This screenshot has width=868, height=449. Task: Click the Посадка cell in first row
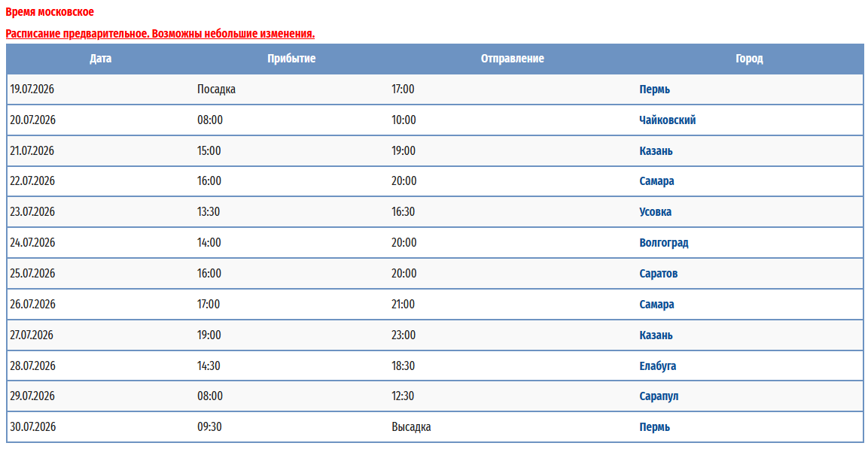click(x=216, y=89)
